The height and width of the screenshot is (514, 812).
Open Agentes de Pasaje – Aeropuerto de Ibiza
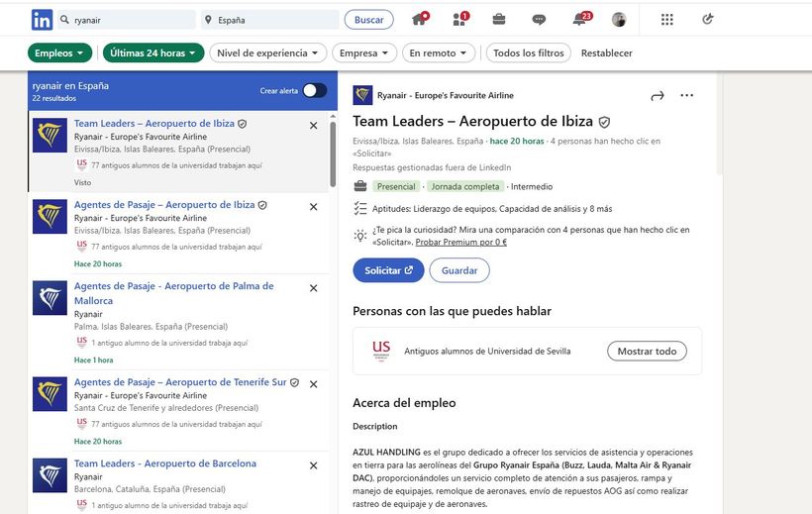pos(164,205)
